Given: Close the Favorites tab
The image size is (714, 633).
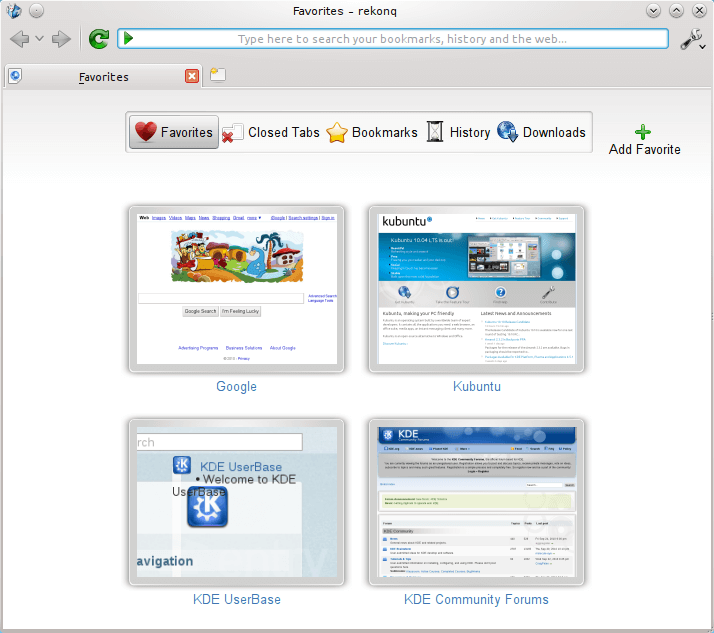Looking at the screenshot, I should tap(192, 76).
